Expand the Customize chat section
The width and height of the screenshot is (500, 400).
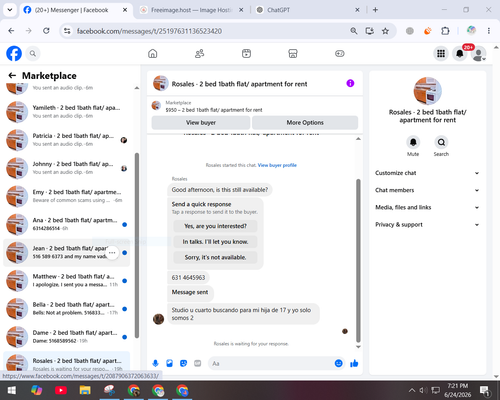tap(427, 173)
